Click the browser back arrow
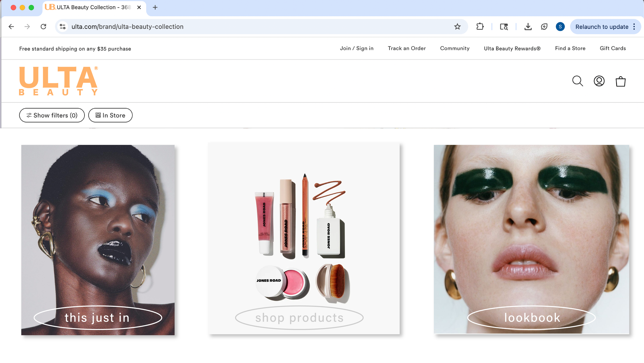The width and height of the screenshot is (644, 363). tap(11, 27)
